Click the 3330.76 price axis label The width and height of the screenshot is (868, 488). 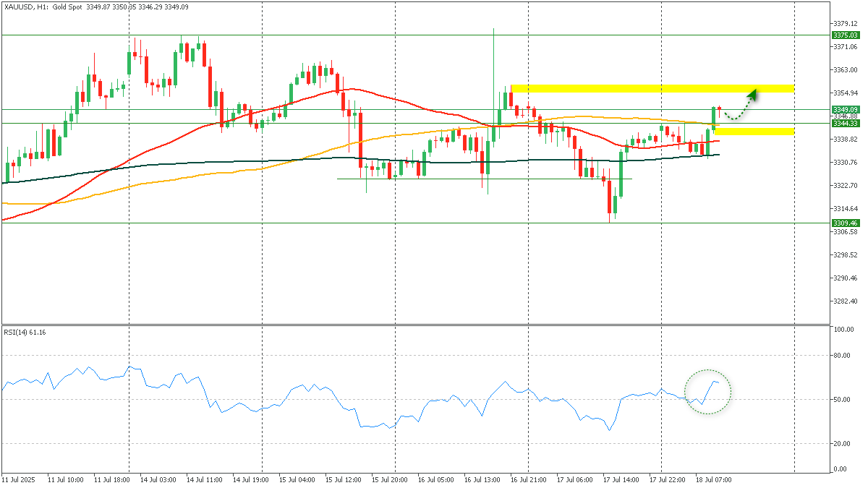[846, 162]
